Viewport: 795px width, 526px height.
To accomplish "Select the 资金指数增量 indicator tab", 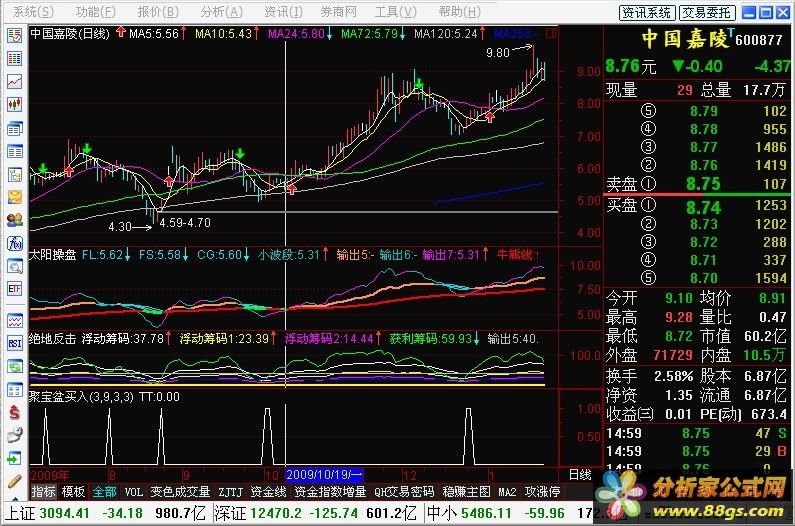I will click(x=330, y=492).
